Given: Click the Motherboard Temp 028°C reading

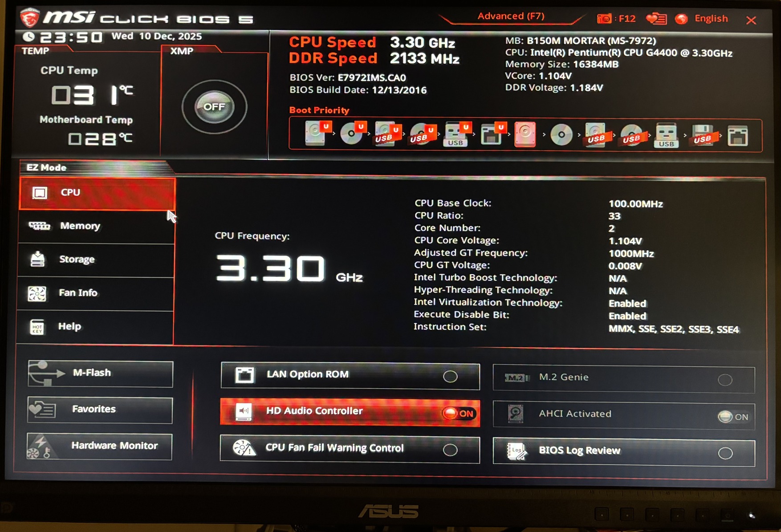Looking at the screenshot, I should (100, 139).
